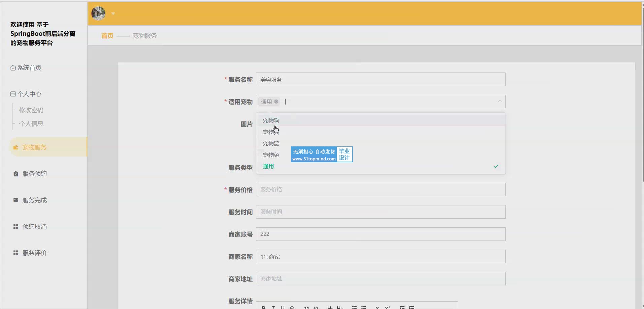Click the clipboard icon for 服务预约
The image size is (644, 309).
click(15, 174)
